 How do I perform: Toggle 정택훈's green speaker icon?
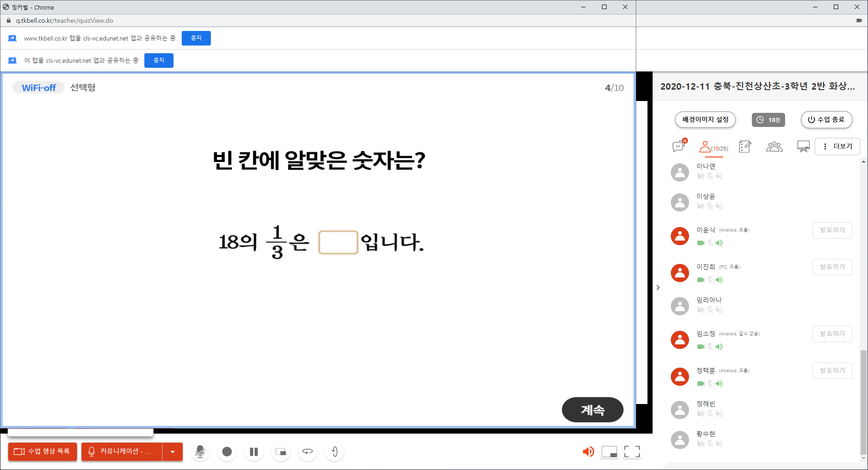719,384
